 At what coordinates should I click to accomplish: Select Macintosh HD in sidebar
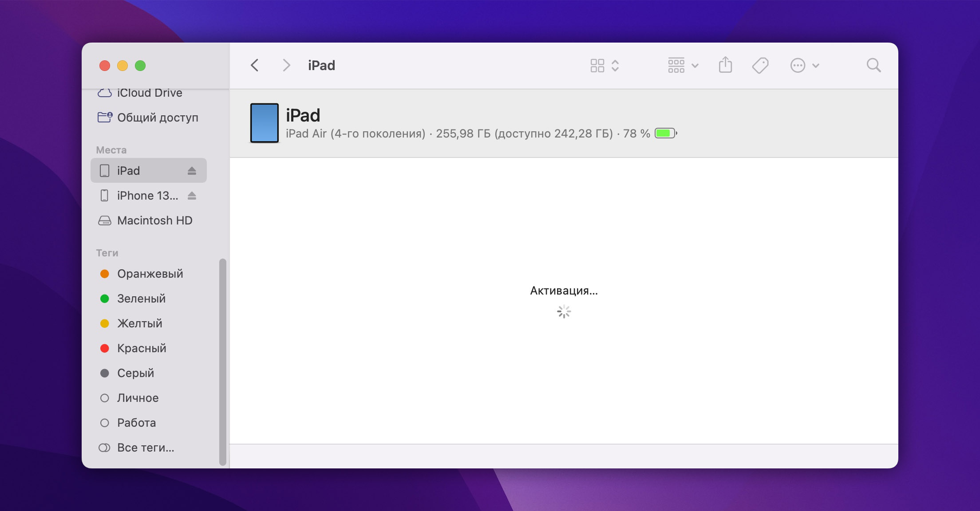[154, 220]
